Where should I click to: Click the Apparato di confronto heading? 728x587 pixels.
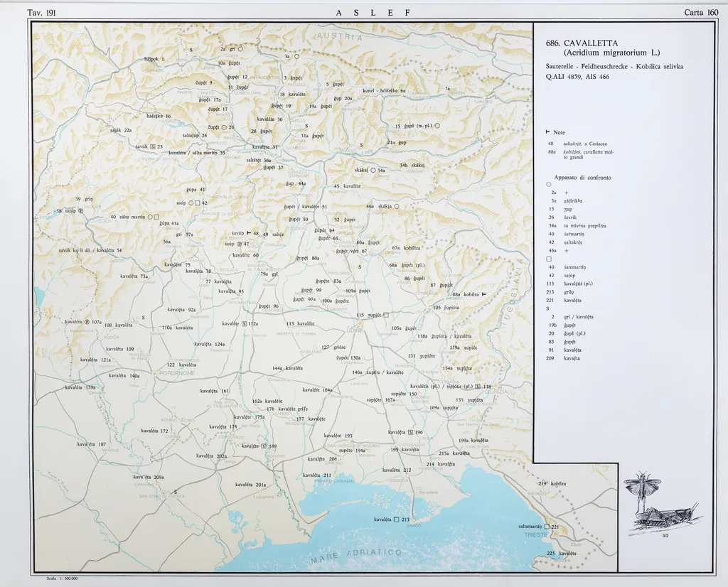pos(582,177)
